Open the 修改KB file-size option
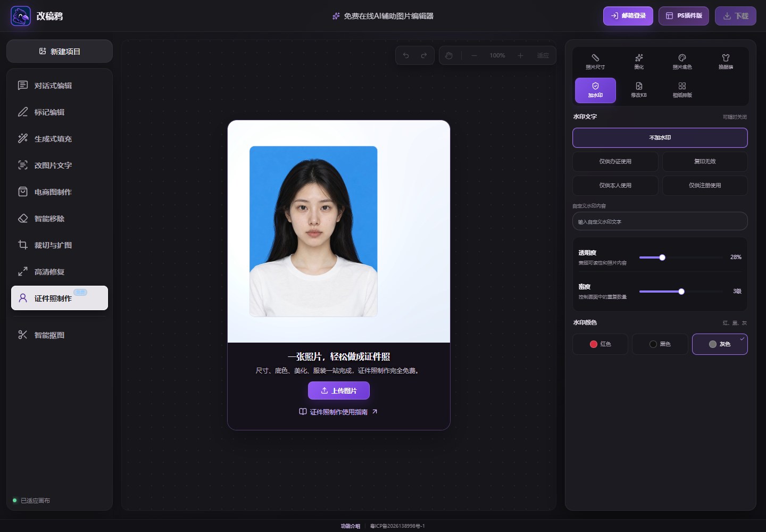This screenshot has width=766, height=532. point(639,90)
